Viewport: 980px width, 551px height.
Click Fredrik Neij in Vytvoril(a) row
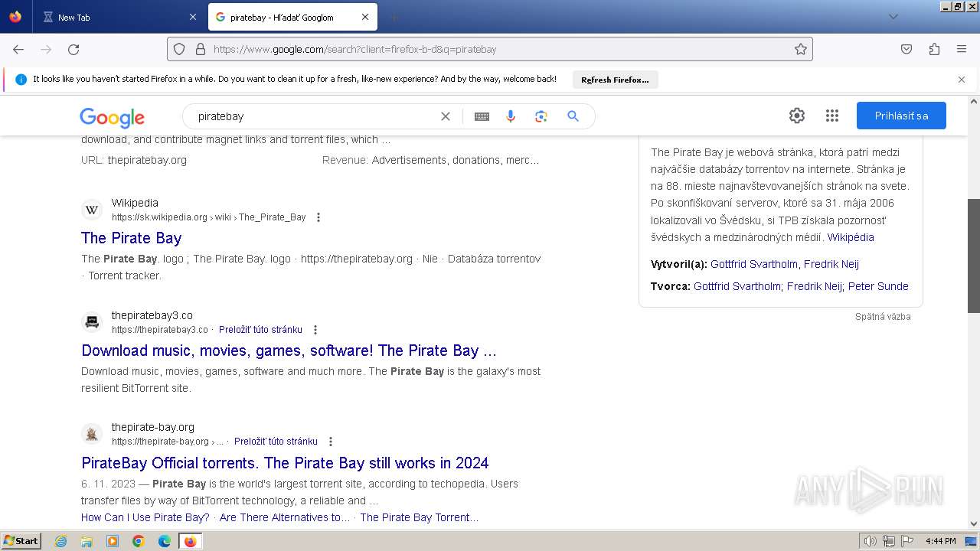[831, 264]
